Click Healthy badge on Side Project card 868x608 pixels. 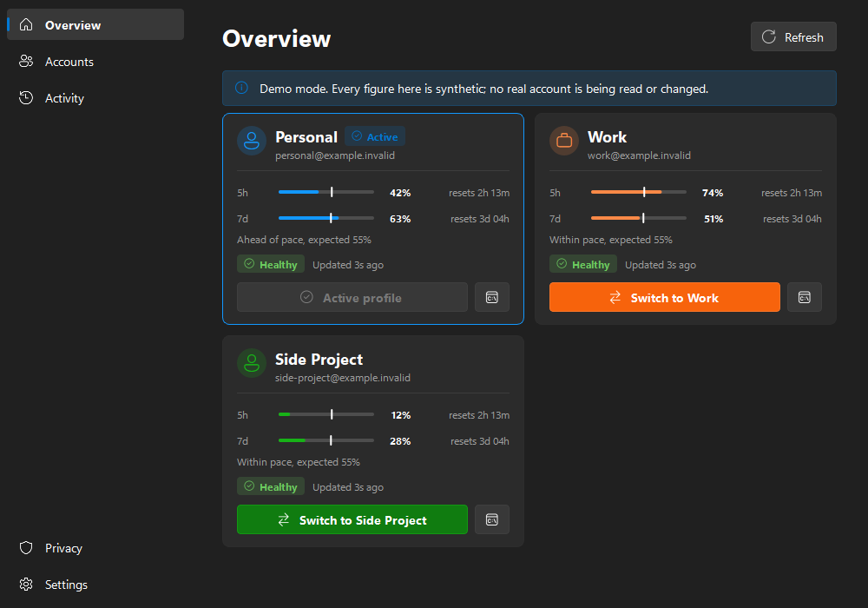(x=271, y=486)
